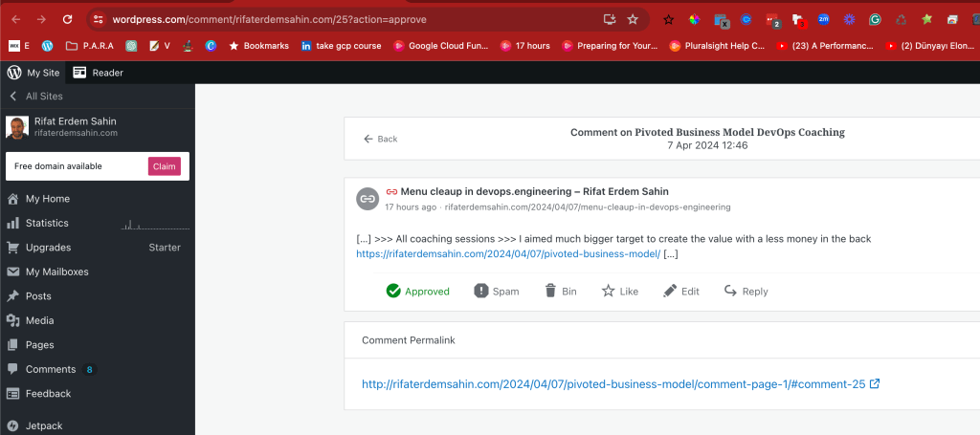The height and width of the screenshot is (435, 980).
Task: Open the Preparing for Your... bookmark
Action: (x=610, y=46)
